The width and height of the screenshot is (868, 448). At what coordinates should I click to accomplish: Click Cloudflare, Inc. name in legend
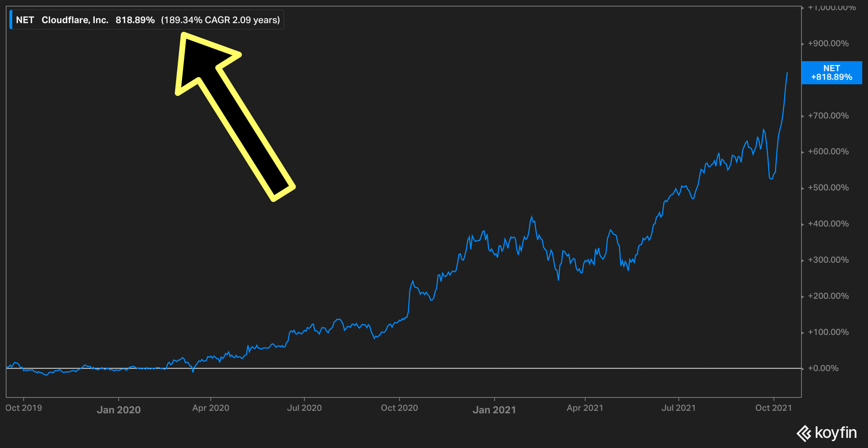point(75,20)
